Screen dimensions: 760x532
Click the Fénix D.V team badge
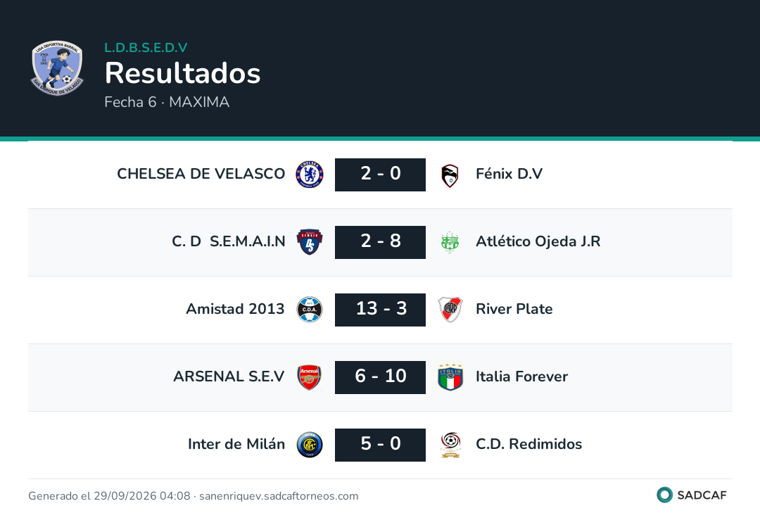450,175
